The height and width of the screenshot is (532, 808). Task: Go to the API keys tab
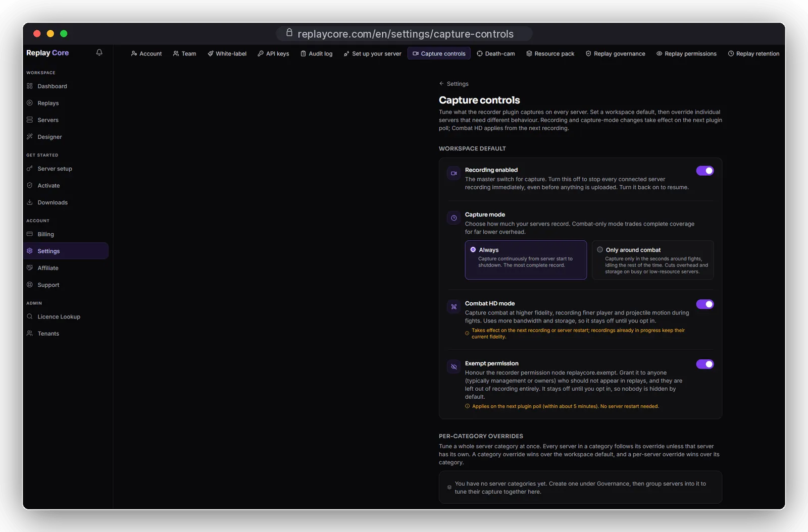click(x=273, y=54)
